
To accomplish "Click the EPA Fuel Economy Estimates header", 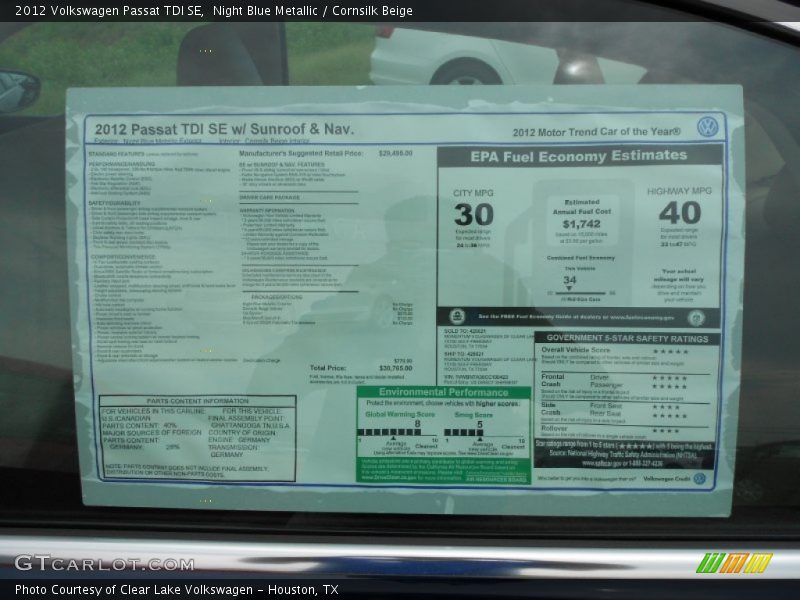I will tap(579, 157).
